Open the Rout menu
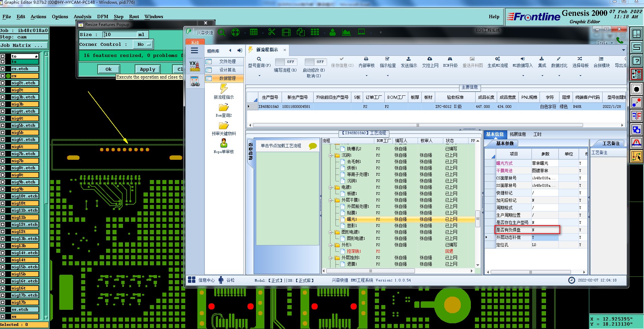 click(134, 17)
